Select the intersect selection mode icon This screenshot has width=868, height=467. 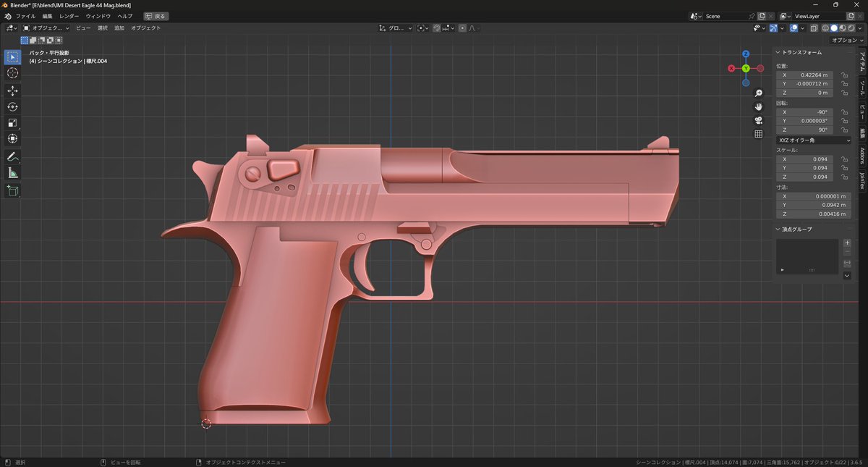pos(59,40)
